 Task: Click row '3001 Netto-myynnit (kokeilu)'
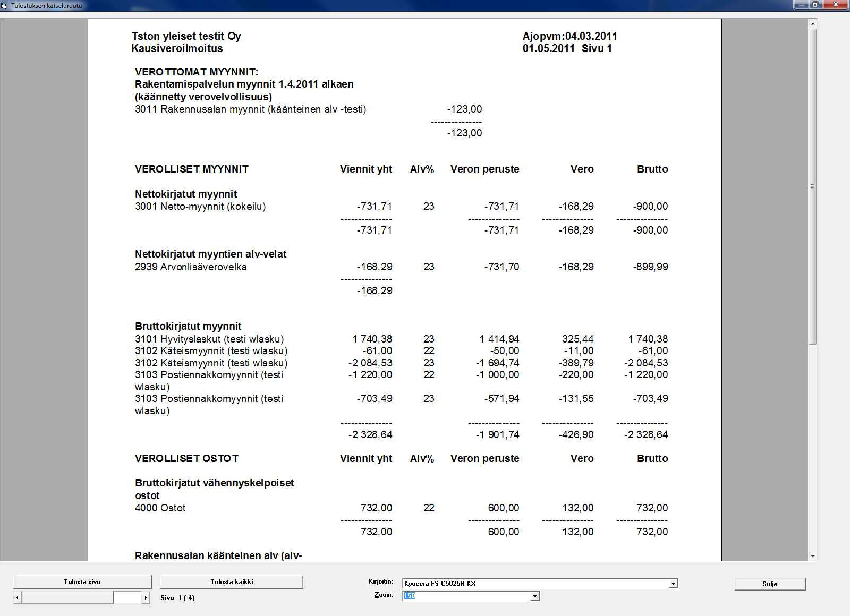click(x=402, y=207)
